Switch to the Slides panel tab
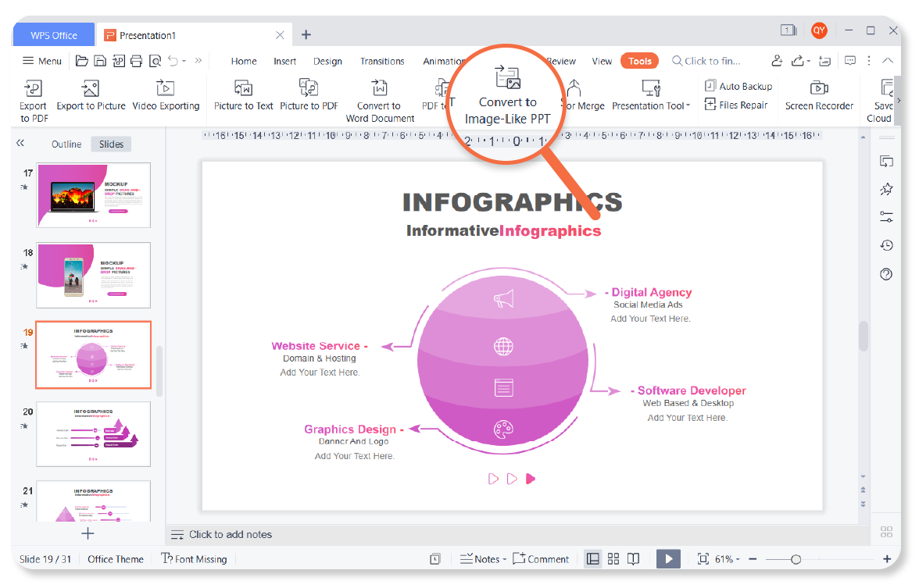 [110, 144]
